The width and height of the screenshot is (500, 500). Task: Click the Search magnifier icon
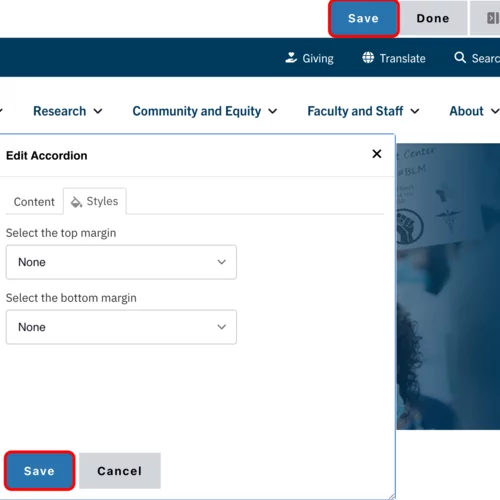(460, 58)
